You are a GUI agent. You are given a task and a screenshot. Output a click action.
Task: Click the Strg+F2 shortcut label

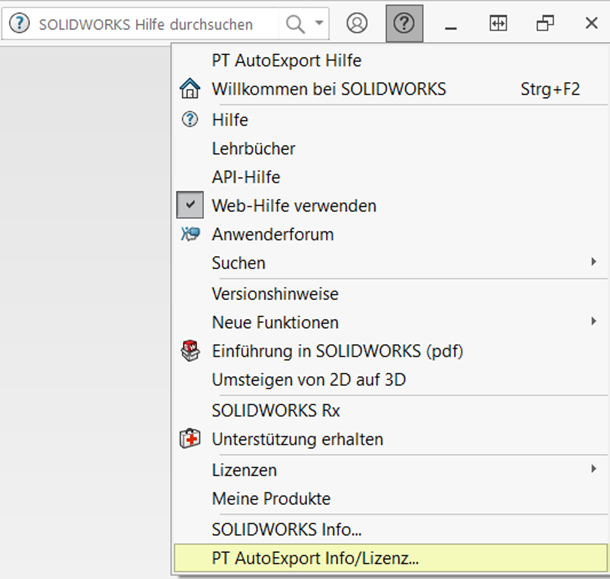(x=550, y=89)
